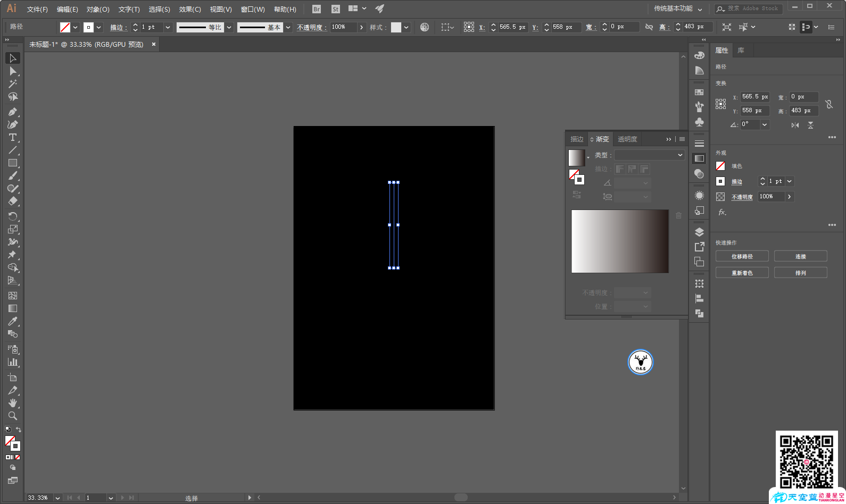Switch to the 库 tab
This screenshot has width=846, height=504.
(x=741, y=51)
